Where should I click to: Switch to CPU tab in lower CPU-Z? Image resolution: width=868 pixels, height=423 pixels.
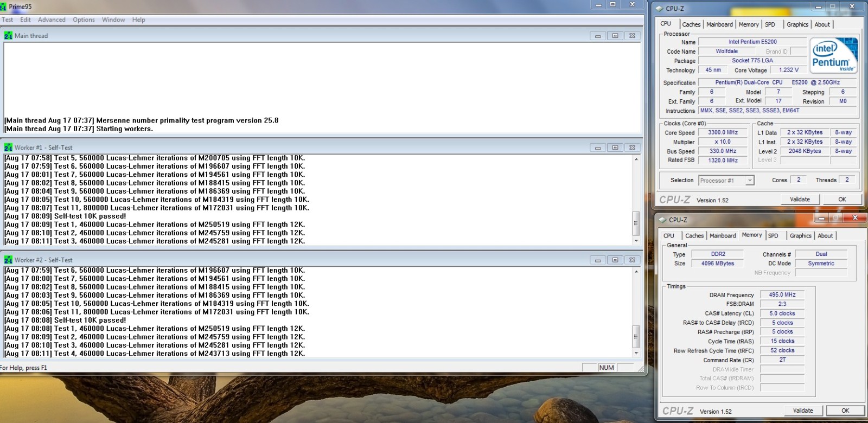[669, 236]
